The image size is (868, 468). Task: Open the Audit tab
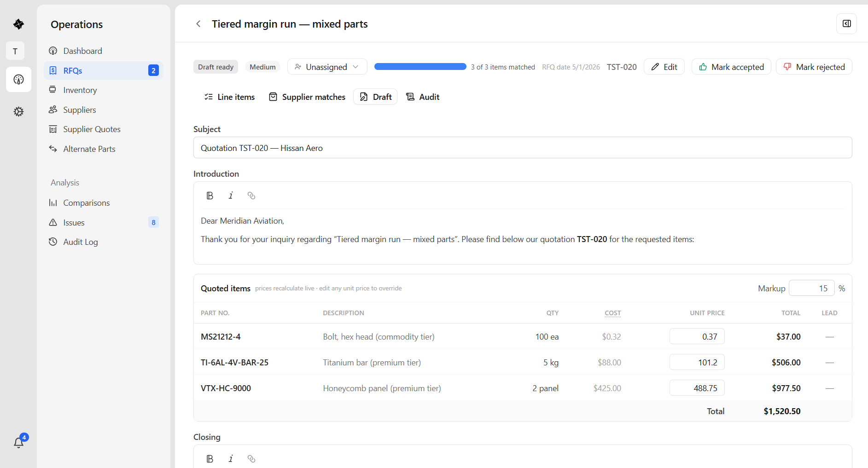pos(423,97)
